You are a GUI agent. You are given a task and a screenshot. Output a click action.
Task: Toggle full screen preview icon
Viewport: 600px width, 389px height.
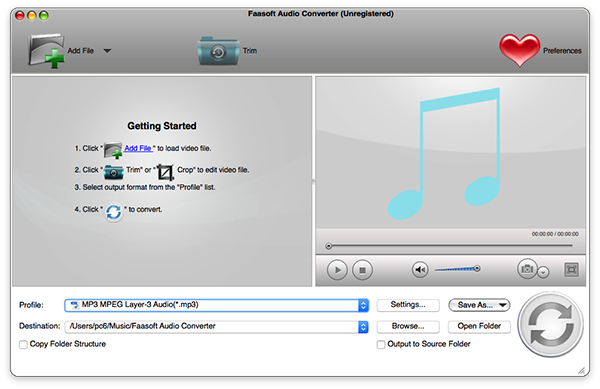(x=571, y=270)
